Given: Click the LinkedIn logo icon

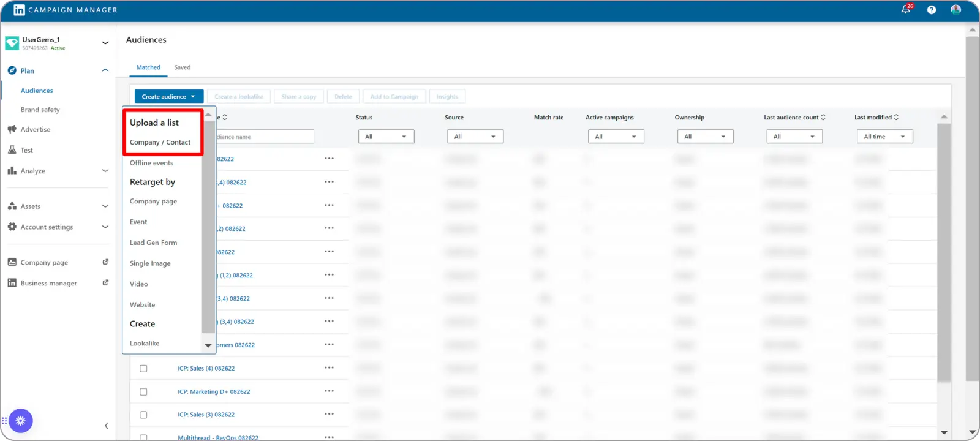Looking at the screenshot, I should 19,10.
